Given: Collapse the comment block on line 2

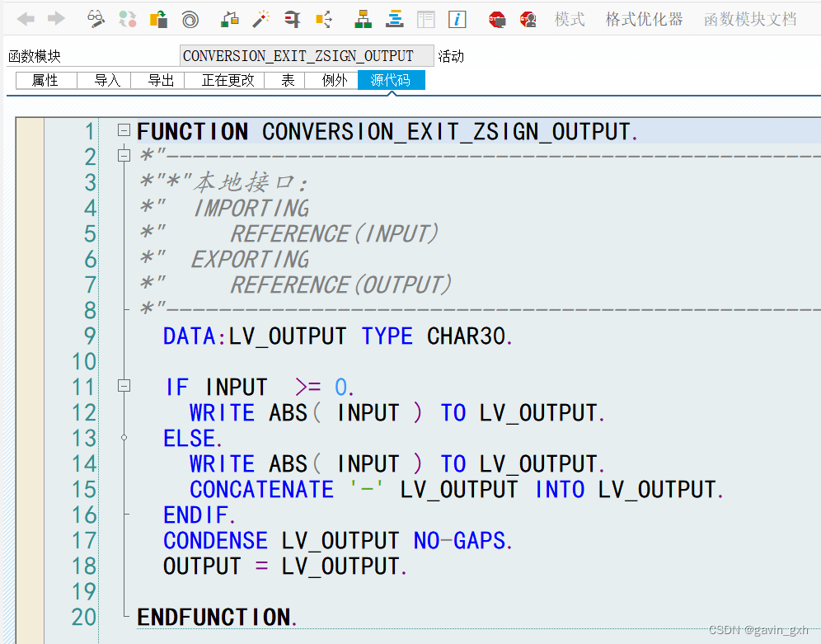Looking at the screenshot, I should 123,156.
